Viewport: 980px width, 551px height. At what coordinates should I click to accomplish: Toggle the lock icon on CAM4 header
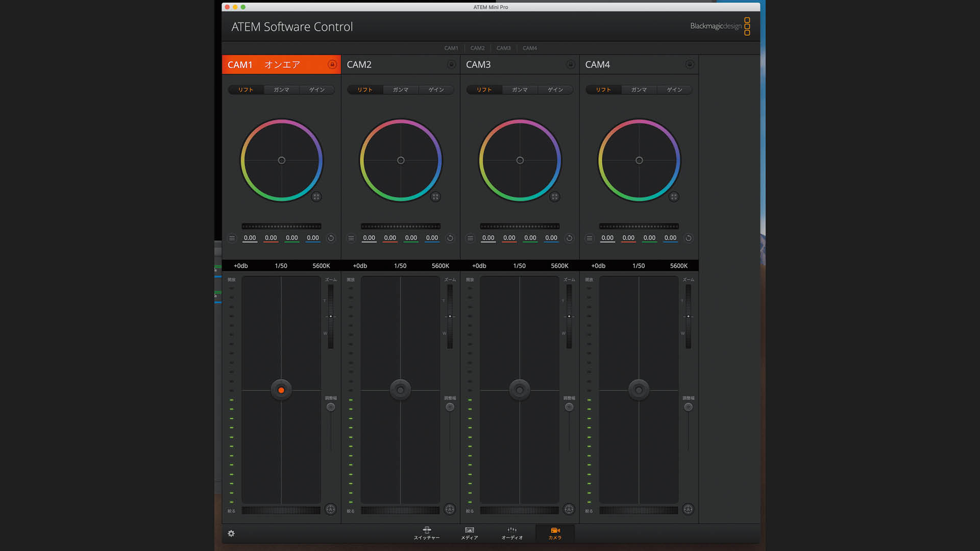tap(690, 64)
